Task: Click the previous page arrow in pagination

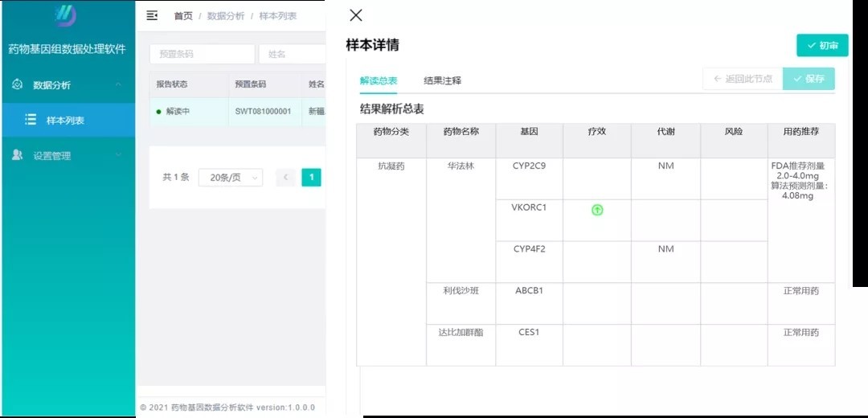Action: coord(285,178)
